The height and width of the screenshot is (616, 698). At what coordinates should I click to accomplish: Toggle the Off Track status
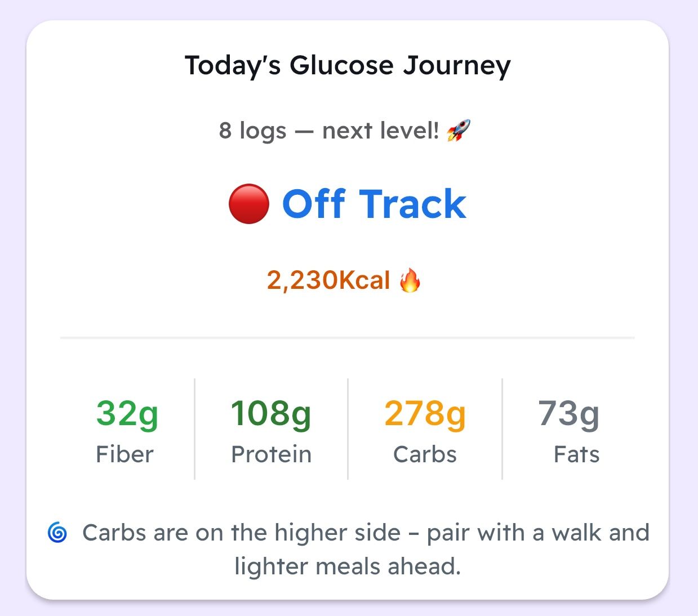(372, 204)
